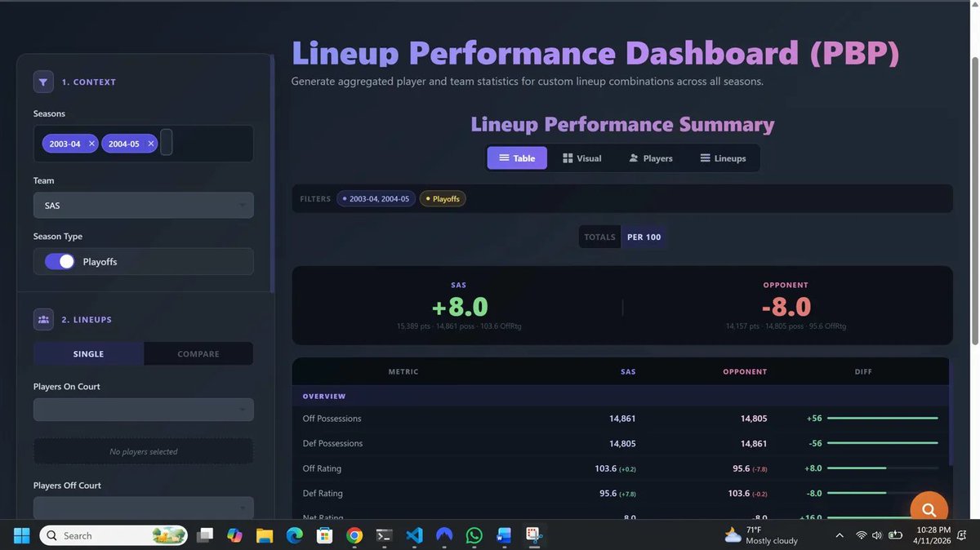Viewport: 980px width, 550px height.
Task: Open the Players On Court dropdown
Action: point(143,410)
